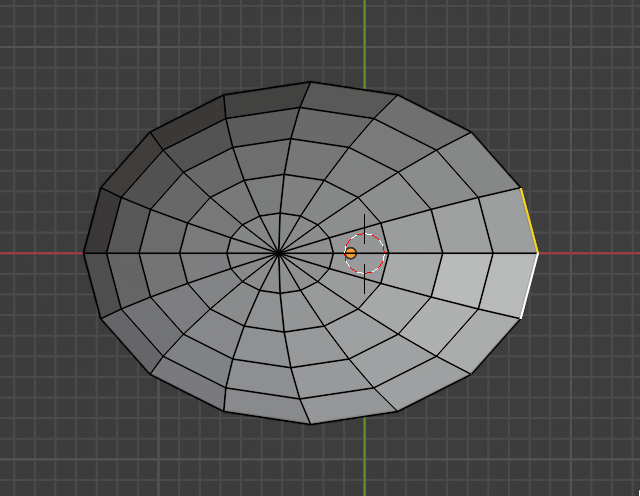This screenshot has width=640, height=496.
Task: Click the green Y axis line below the mesh
Action: pos(365,460)
